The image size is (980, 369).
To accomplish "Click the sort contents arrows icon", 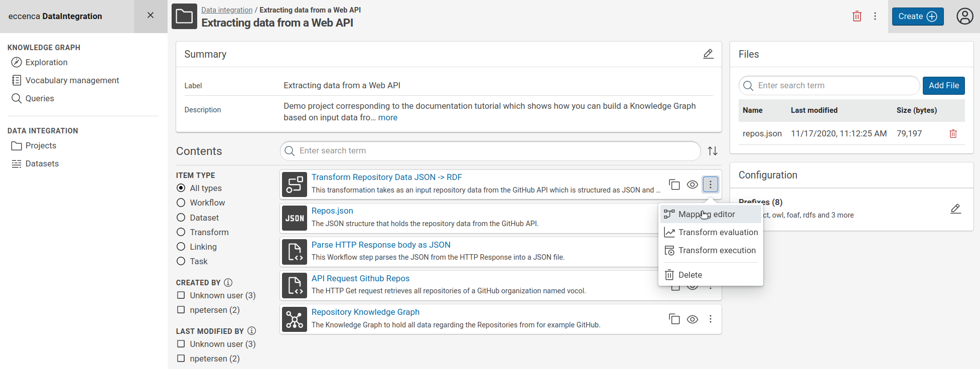I will [713, 151].
